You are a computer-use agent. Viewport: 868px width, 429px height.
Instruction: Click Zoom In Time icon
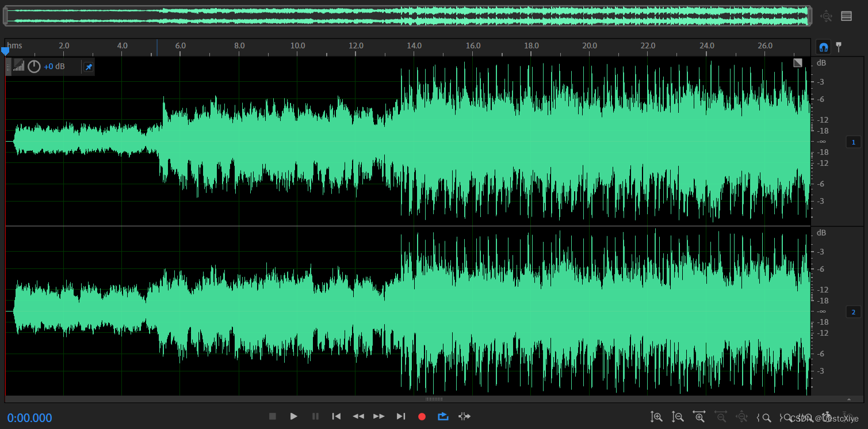point(699,417)
